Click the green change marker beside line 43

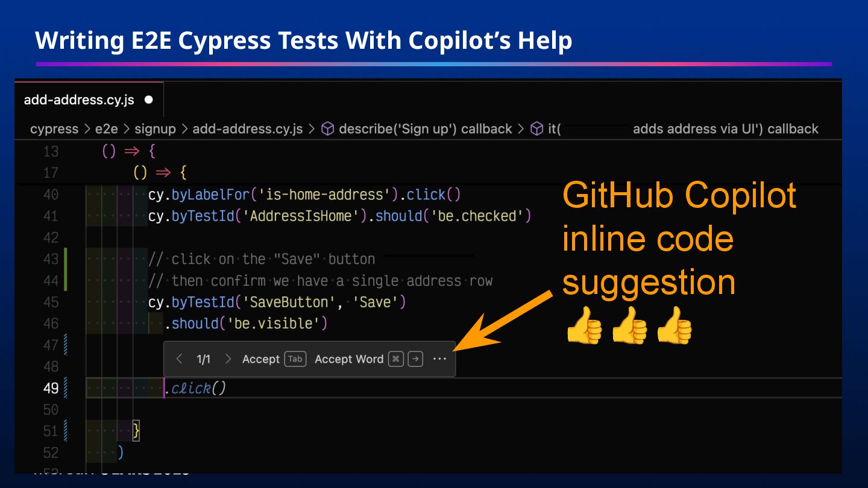click(65, 260)
